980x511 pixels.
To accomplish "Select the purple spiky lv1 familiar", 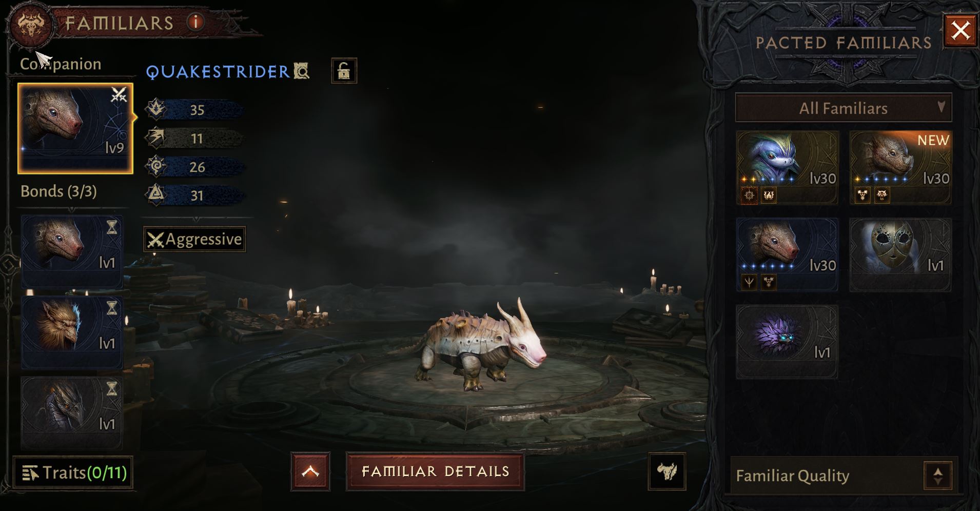I will pos(787,342).
